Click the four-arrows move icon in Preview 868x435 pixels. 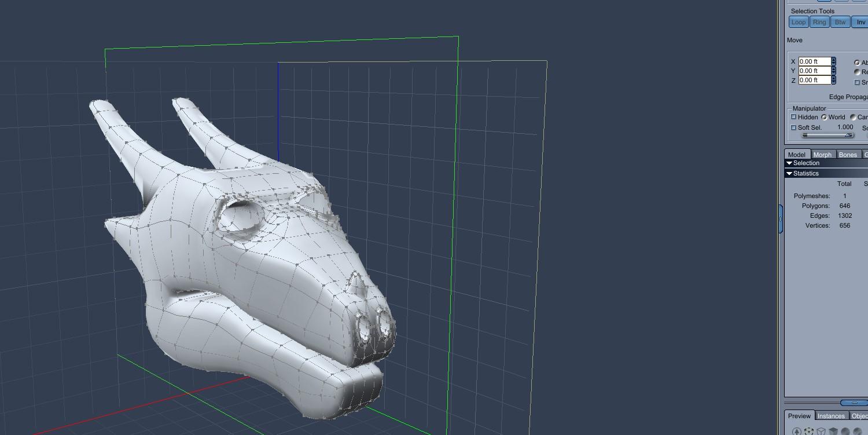point(809,432)
